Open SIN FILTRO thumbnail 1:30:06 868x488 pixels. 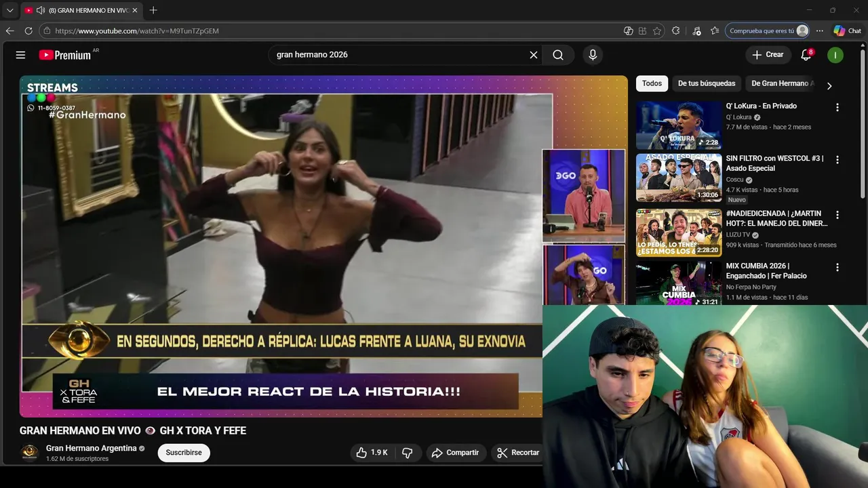679,178
